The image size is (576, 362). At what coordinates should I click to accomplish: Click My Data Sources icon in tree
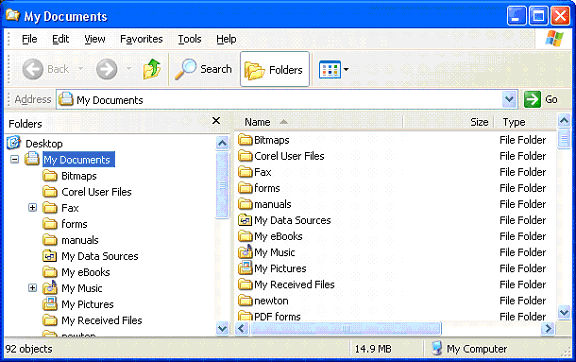pos(50,256)
